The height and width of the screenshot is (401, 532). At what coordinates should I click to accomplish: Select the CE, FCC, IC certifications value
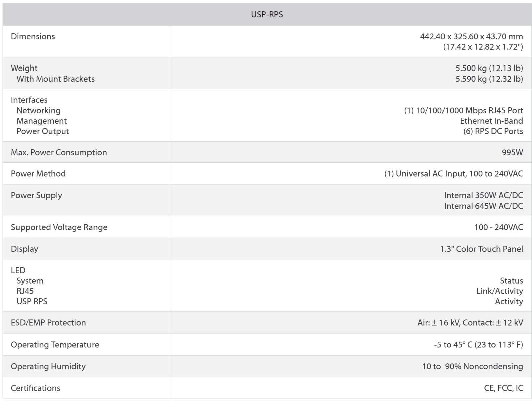tap(503, 388)
